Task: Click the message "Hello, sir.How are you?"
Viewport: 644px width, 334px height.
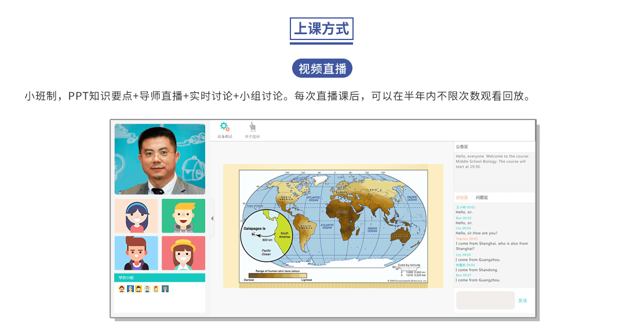Action: [476, 233]
